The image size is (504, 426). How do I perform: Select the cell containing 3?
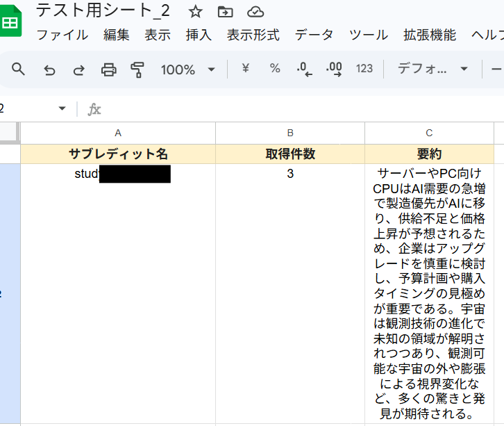pos(290,294)
